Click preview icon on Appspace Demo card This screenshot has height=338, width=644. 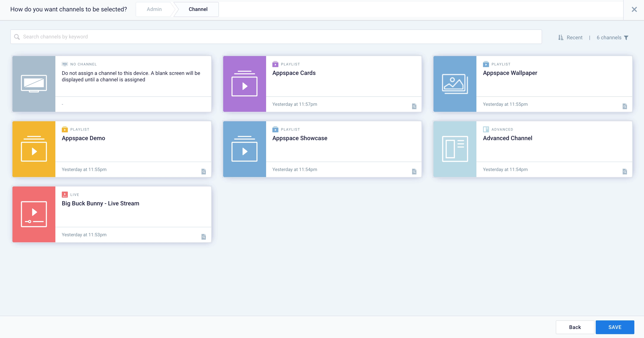pos(203,171)
